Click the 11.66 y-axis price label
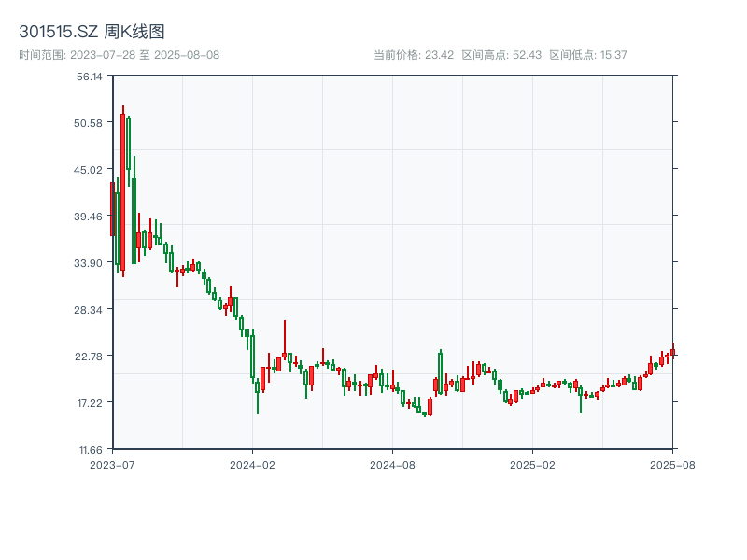The width and height of the screenshot is (747, 560). tap(90, 449)
